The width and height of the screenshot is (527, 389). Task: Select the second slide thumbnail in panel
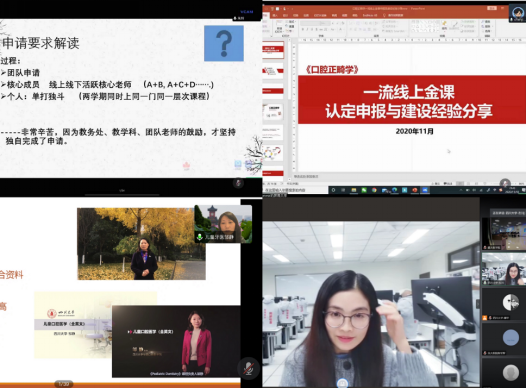tap(273, 71)
